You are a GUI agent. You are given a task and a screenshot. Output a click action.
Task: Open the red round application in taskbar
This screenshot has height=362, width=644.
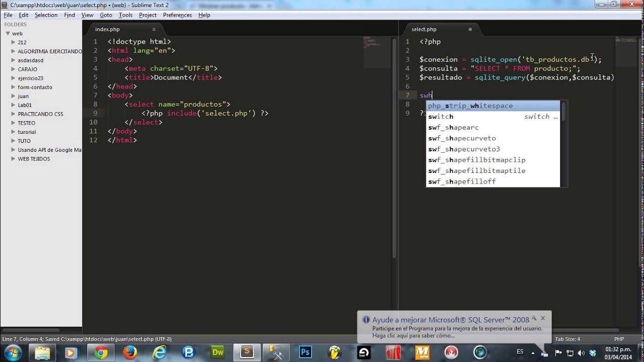[451, 352]
